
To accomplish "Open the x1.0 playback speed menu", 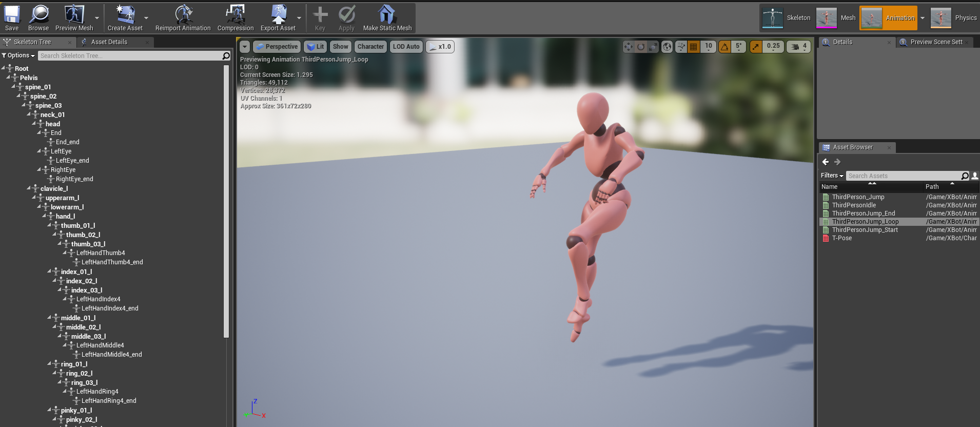I will click(440, 47).
